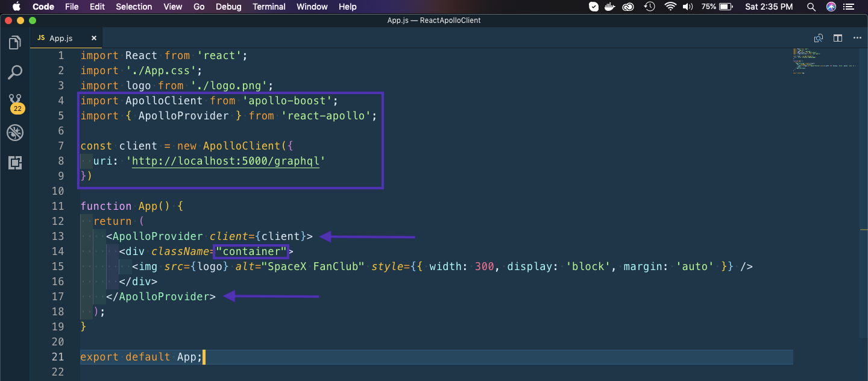The image size is (868, 381).
Task: Open the Window menu
Action: [x=312, y=7]
